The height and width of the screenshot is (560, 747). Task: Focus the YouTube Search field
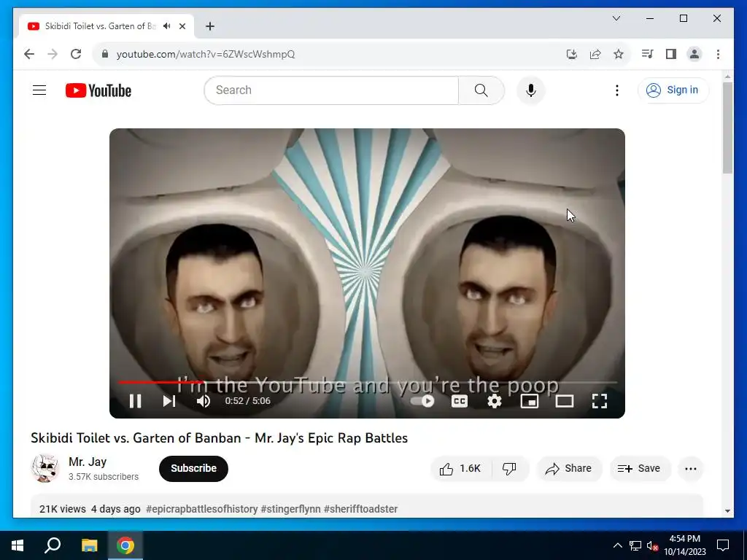click(x=331, y=90)
